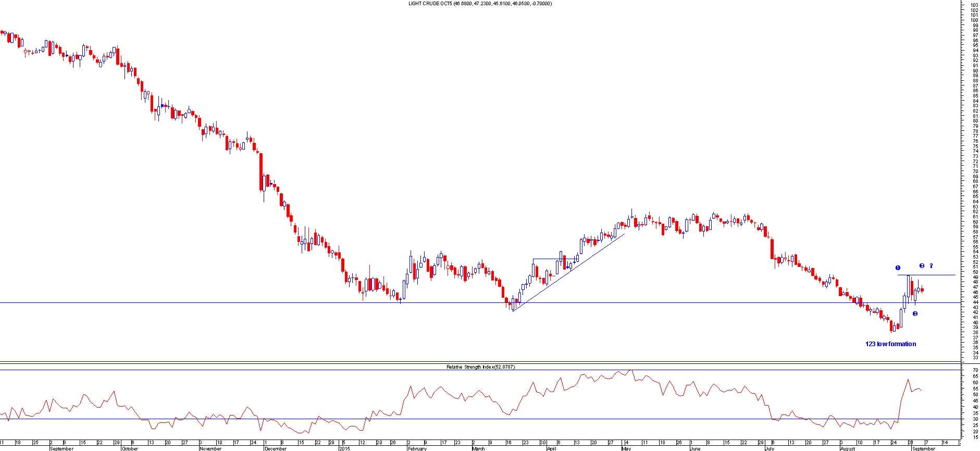Click the 100 value on price scale
980x451 pixels.
974,20
